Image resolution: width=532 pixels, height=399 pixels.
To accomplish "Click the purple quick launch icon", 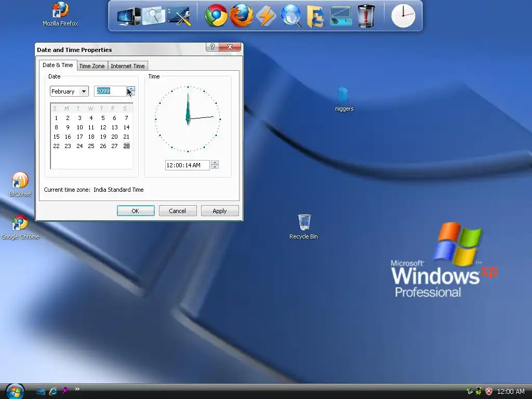I will [65, 391].
